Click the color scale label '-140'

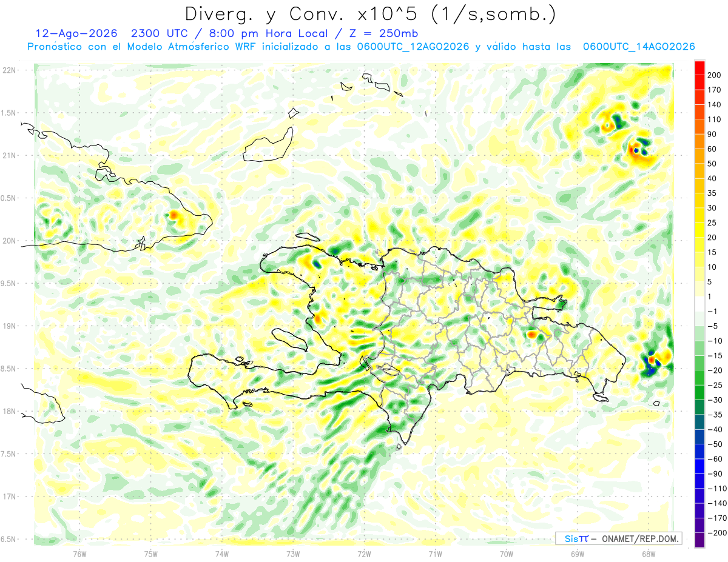pos(718,503)
